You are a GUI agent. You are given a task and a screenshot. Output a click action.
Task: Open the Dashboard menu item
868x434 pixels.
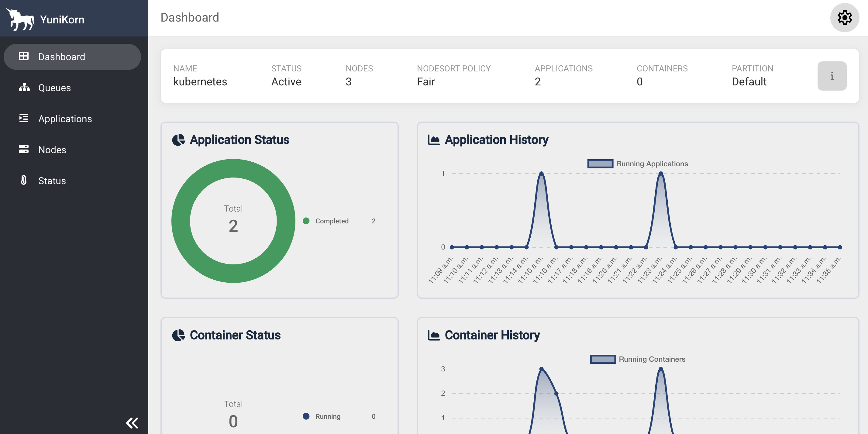72,57
